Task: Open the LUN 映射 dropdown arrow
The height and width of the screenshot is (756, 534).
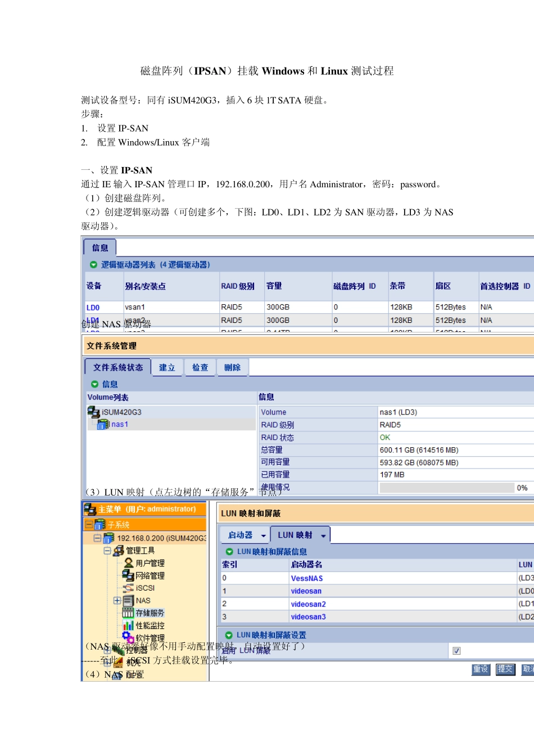Action: [323, 536]
